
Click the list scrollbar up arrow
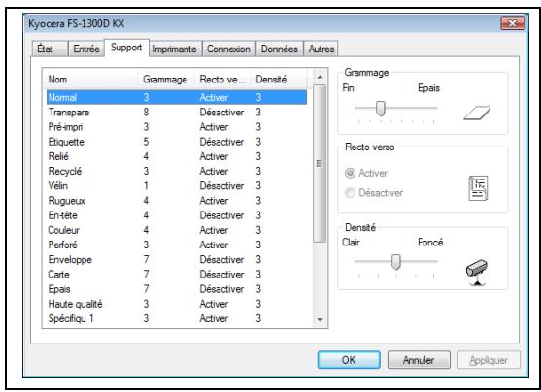tap(320, 77)
